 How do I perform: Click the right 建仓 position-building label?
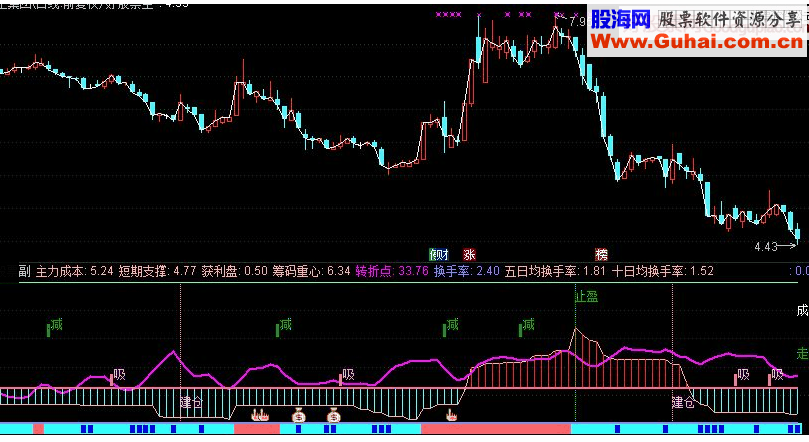(683, 402)
